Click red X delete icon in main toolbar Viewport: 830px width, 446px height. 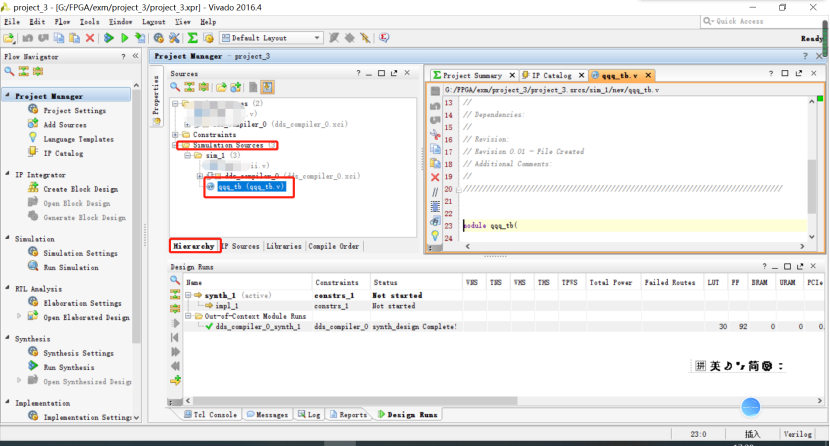[x=90, y=38]
